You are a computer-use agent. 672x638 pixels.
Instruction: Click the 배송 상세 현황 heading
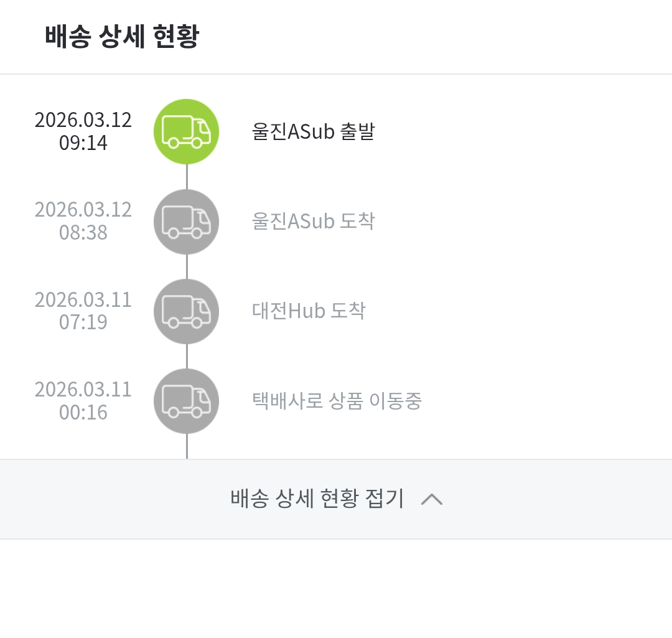121,37
